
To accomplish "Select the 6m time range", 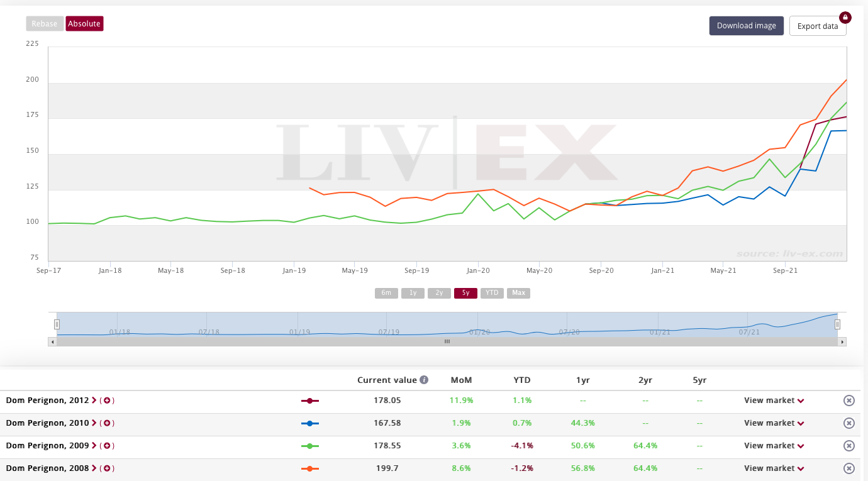I will [x=386, y=293].
